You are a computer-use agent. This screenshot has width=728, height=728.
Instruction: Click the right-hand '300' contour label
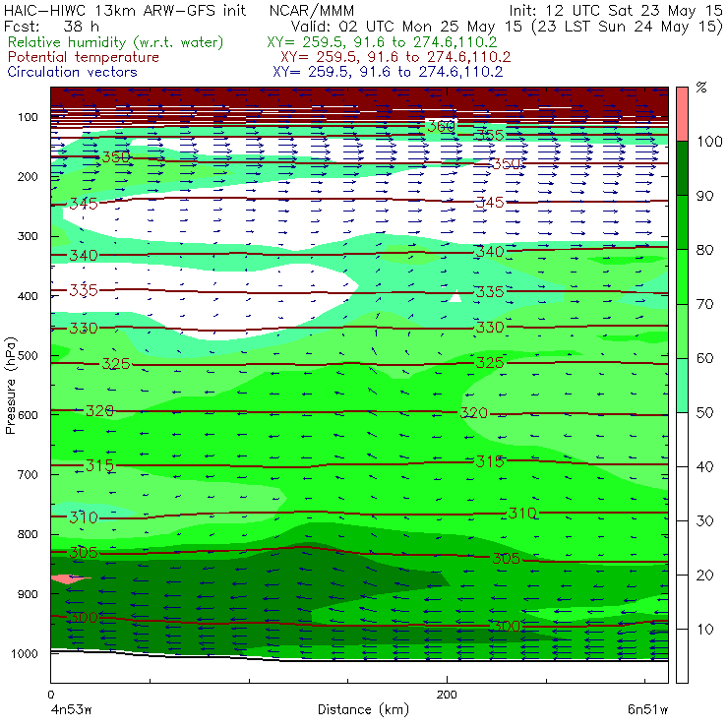click(x=506, y=626)
